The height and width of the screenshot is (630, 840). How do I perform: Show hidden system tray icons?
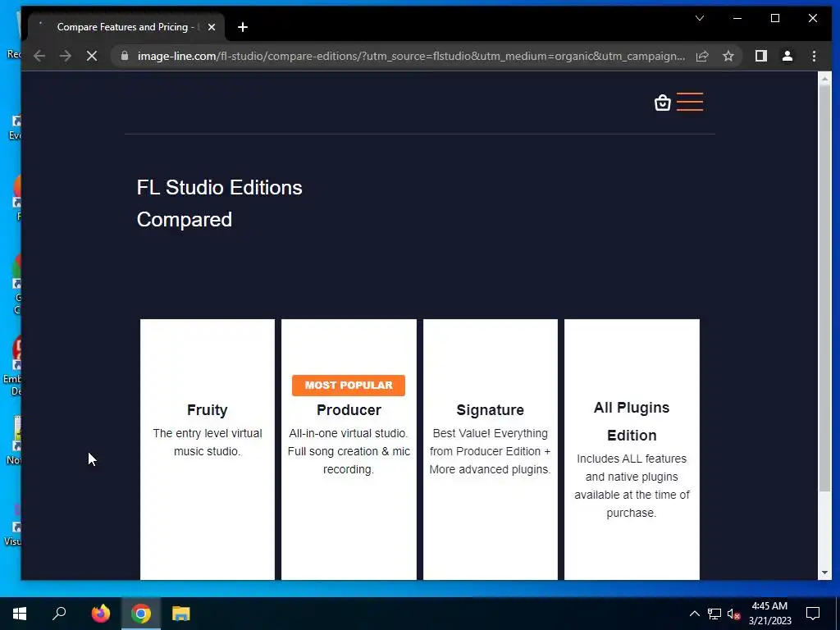pos(694,614)
